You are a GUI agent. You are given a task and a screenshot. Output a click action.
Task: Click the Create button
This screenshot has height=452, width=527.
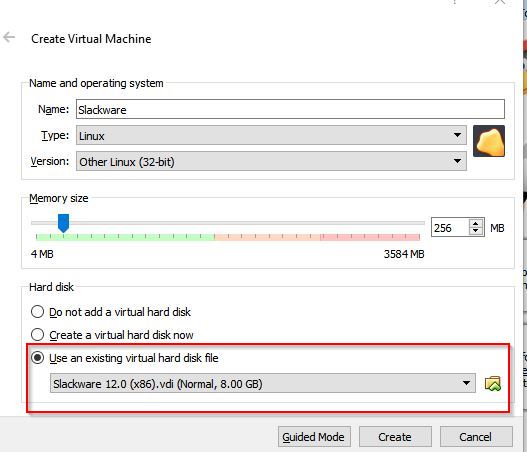395,437
